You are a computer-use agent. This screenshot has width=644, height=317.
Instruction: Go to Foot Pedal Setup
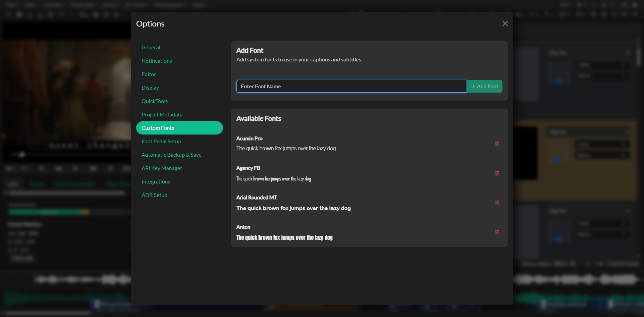[179, 141]
